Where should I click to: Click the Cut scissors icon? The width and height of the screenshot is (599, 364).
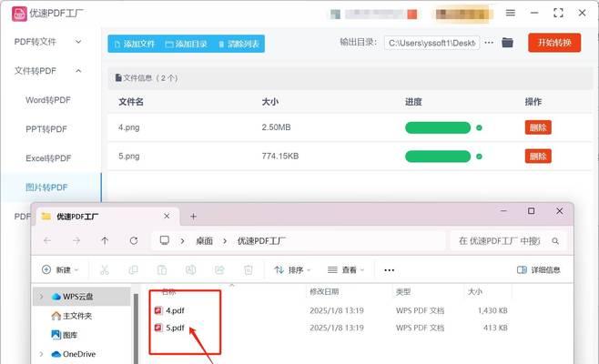point(105,270)
